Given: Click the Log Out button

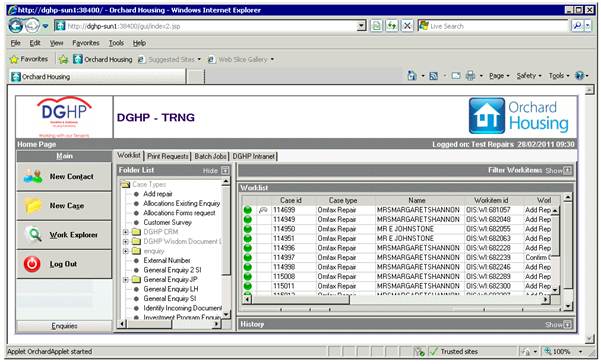Looking at the screenshot, I should (x=64, y=264).
